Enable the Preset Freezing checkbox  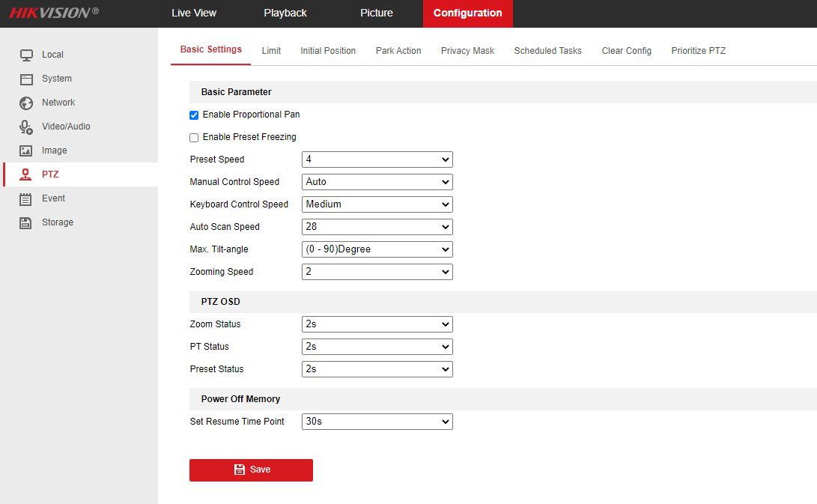(x=194, y=138)
